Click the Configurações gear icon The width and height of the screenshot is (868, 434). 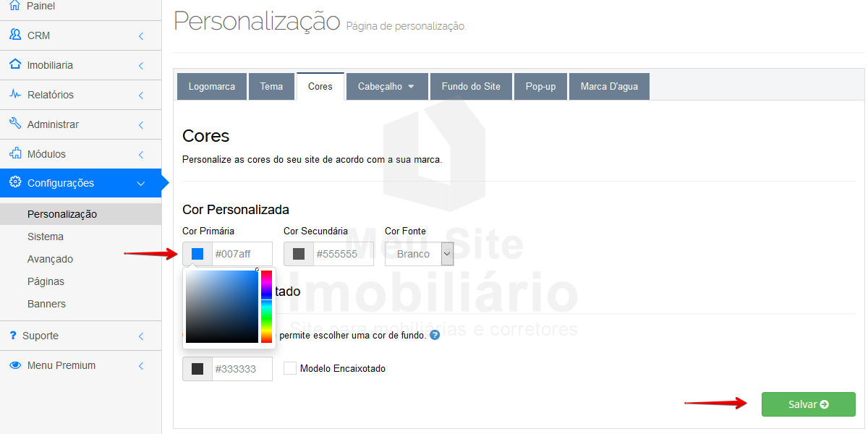click(x=15, y=182)
